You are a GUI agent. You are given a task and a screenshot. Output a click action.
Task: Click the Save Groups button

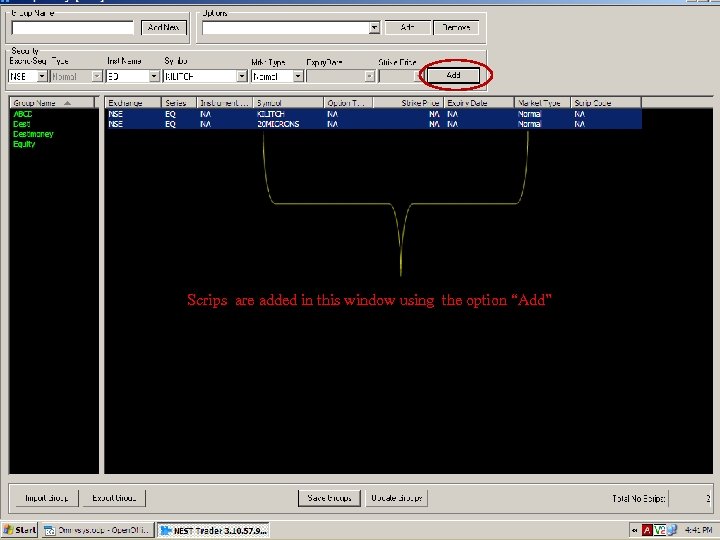pos(329,498)
